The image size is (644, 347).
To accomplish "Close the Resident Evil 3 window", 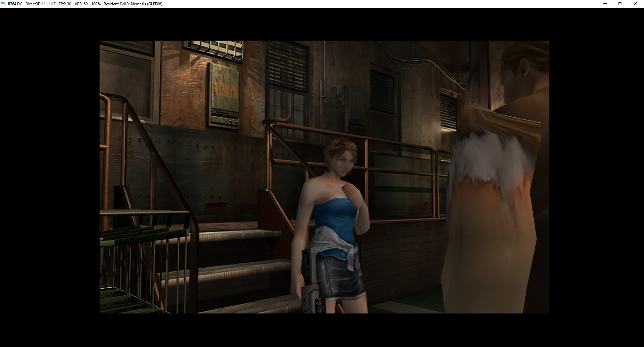I will [x=635, y=4].
